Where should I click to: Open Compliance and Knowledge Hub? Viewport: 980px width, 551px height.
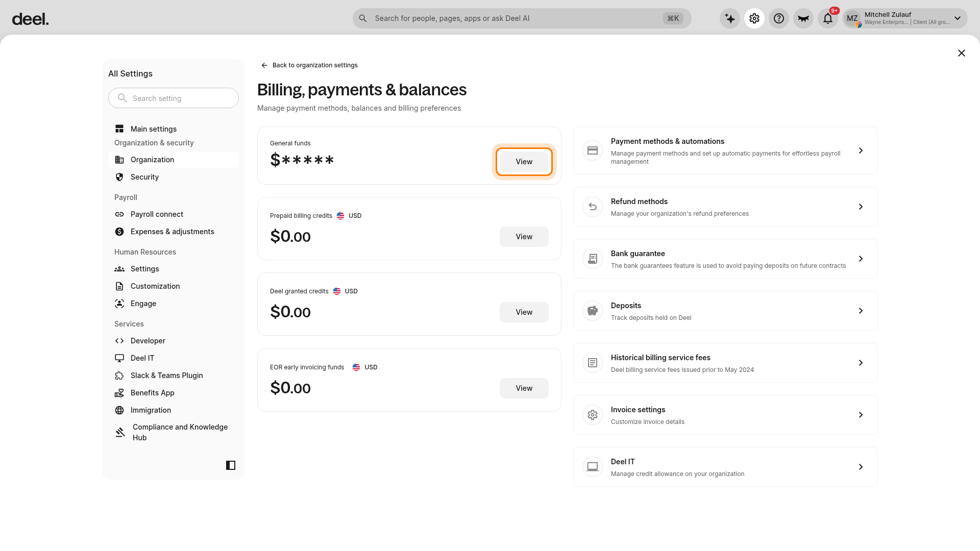tap(174, 432)
